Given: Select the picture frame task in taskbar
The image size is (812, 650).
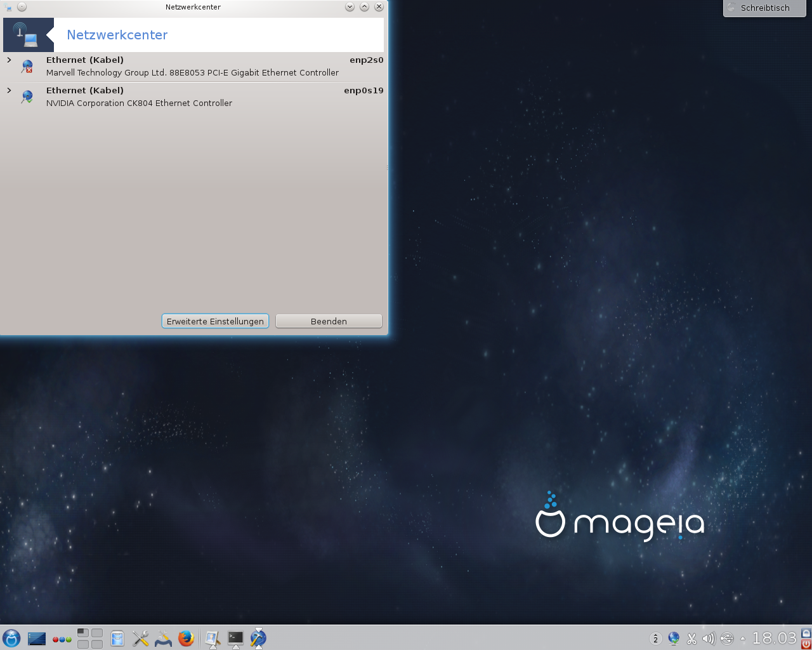Looking at the screenshot, I should point(213,639).
